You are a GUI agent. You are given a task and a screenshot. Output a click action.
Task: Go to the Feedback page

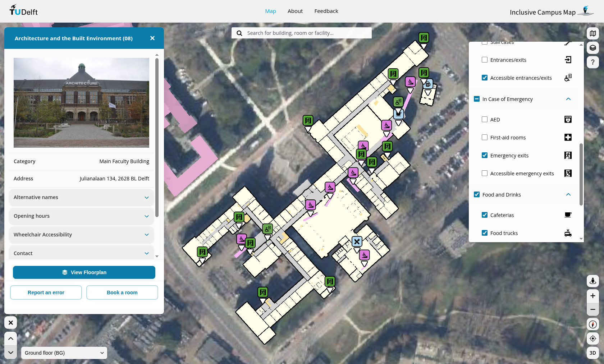coord(326,11)
